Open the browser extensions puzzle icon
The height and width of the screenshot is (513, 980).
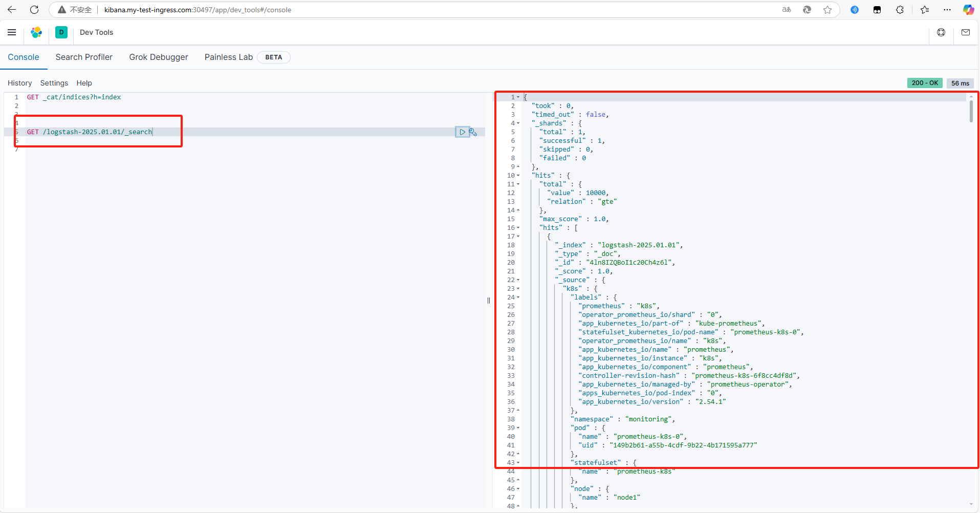coord(900,10)
